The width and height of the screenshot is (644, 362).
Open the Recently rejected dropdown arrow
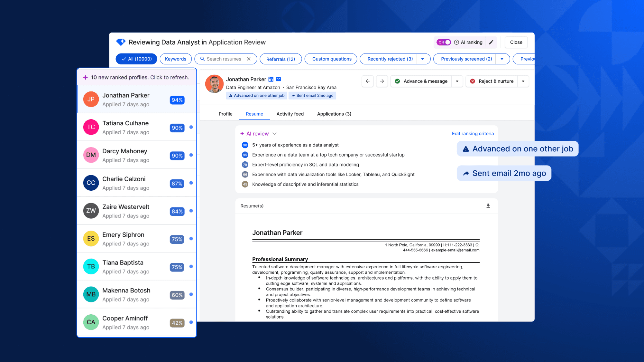pyautogui.click(x=423, y=59)
